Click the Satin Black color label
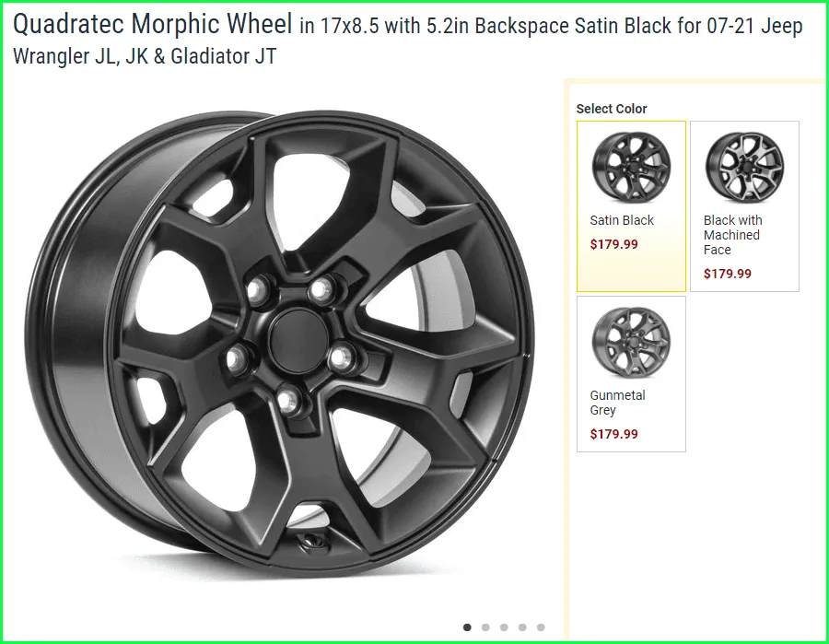This screenshot has height=644, width=829. pos(622,220)
